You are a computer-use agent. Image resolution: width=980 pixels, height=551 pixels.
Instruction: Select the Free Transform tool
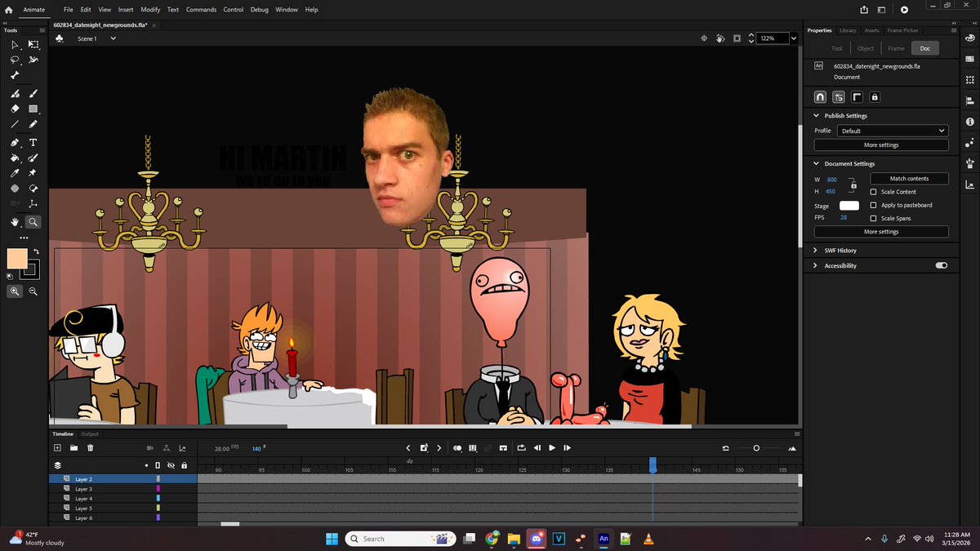[x=33, y=44]
